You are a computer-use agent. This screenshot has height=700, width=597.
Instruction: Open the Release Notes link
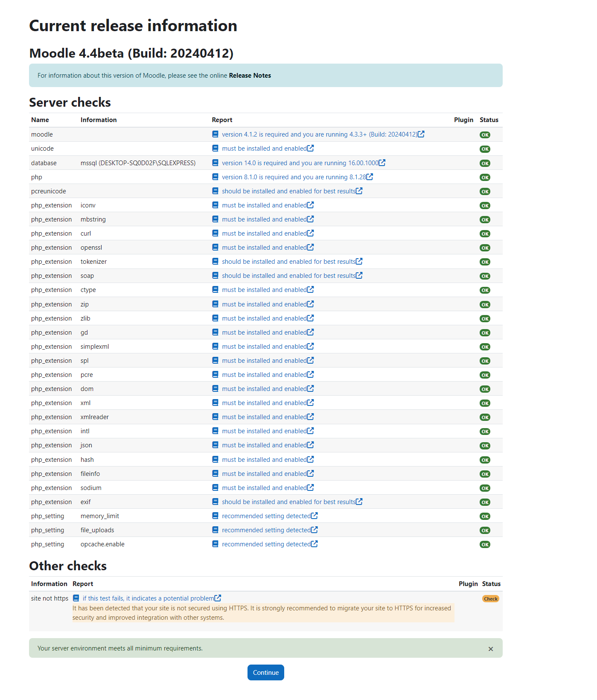[250, 76]
